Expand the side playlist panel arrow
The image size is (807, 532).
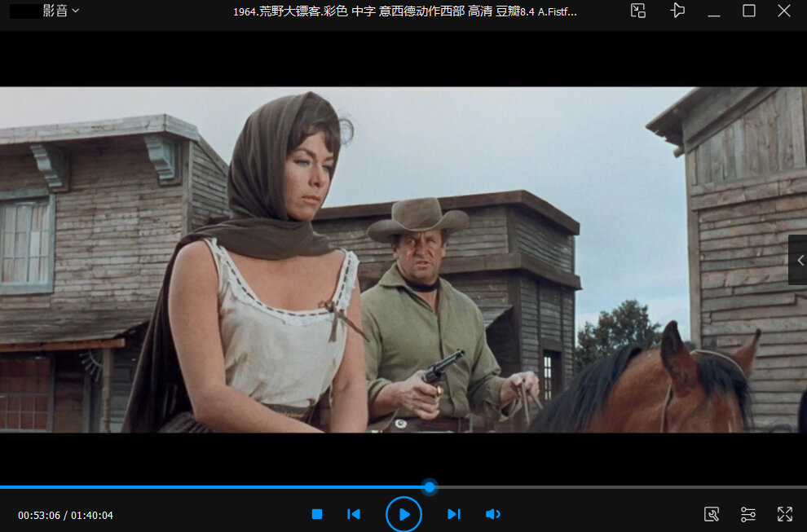[800, 261]
